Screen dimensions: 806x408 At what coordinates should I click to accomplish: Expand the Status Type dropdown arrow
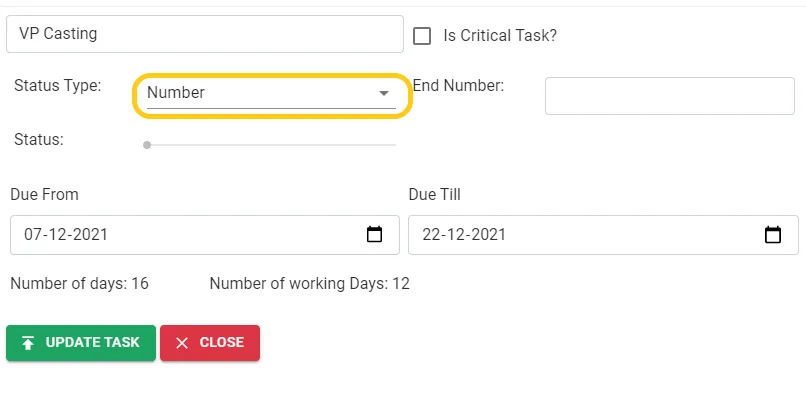383,93
